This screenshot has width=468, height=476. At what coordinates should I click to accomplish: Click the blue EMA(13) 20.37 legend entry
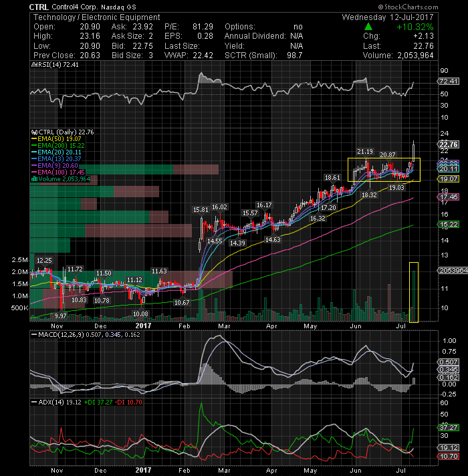[56, 159]
